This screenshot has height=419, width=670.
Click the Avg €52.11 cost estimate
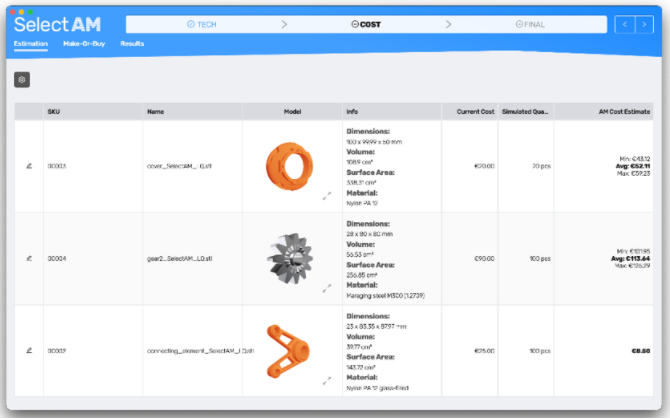tap(633, 166)
